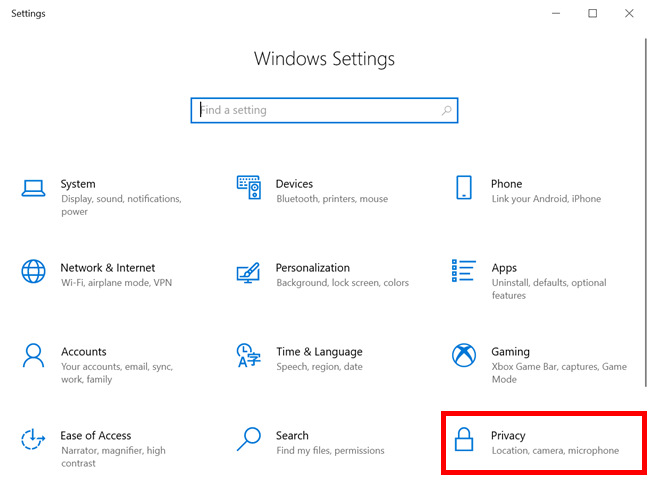Click 'Your accounts, email, sync' description
648x479 pixels.
[x=117, y=373]
